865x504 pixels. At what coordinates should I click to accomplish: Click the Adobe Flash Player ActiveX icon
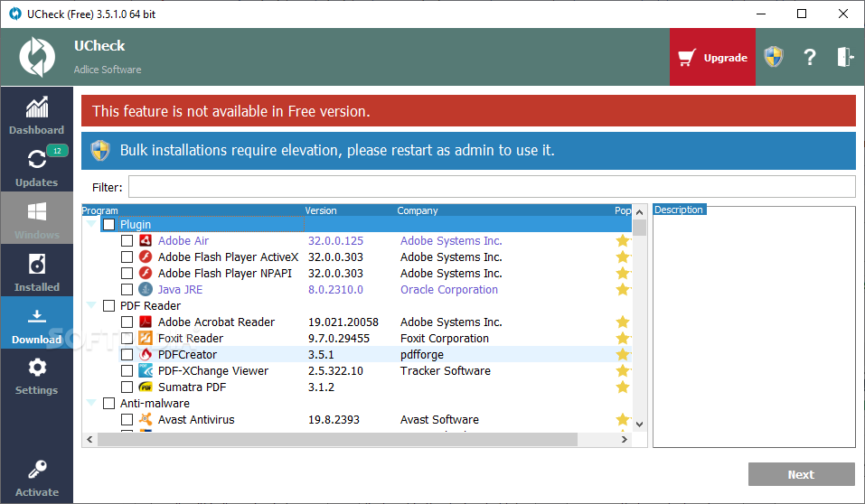[146, 257]
